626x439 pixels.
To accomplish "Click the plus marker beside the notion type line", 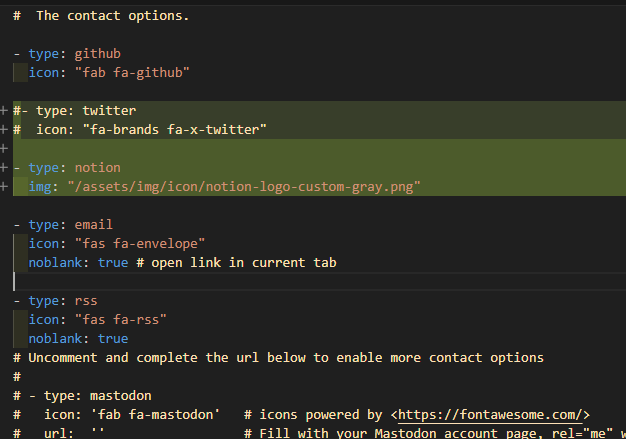I will (x=5, y=167).
